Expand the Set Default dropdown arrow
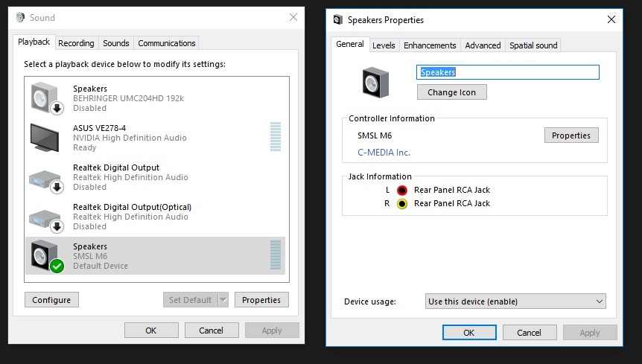The image size is (642, 364). pos(223,300)
